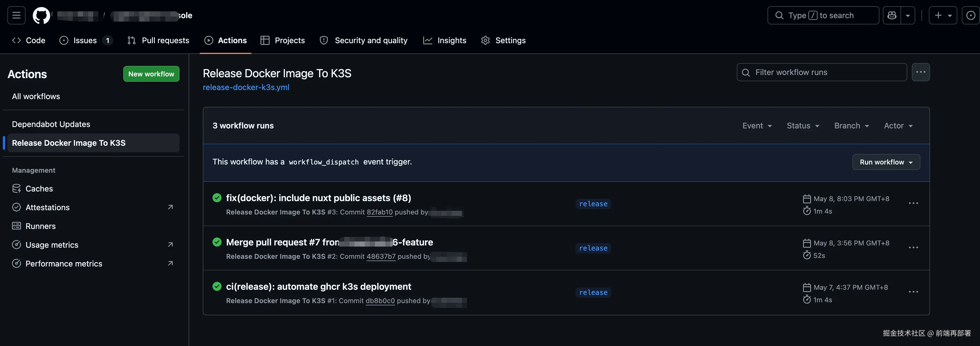Select the Actions tab
980x346 pixels.
(225, 40)
